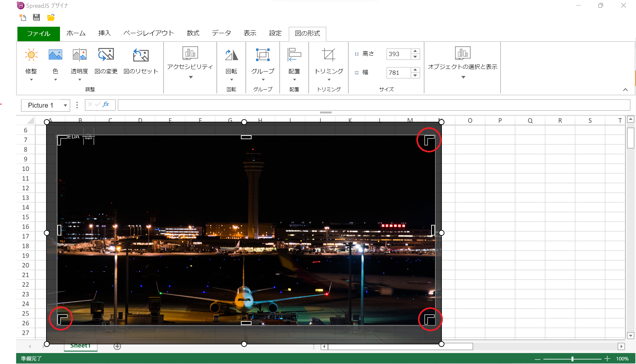Screen dimensions: 636x364
Task: Click the formula cancel X icon
Action: click(90, 104)
